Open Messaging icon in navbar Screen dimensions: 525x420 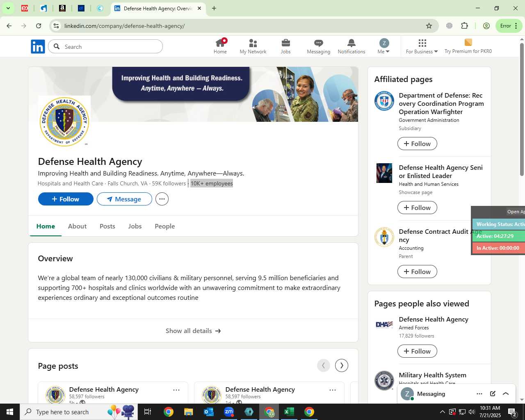tap(319, 46)
